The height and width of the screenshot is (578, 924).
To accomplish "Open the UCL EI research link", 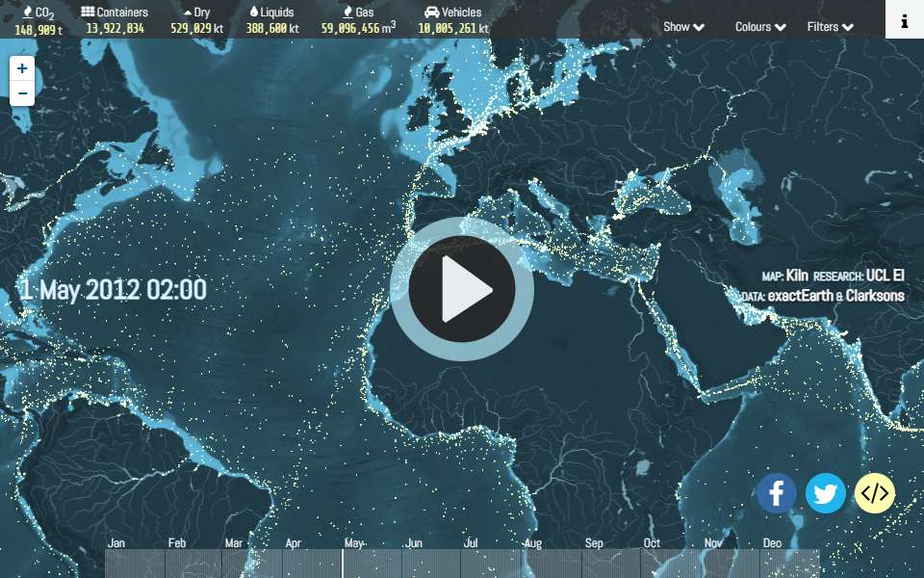I will coord(885,276).
